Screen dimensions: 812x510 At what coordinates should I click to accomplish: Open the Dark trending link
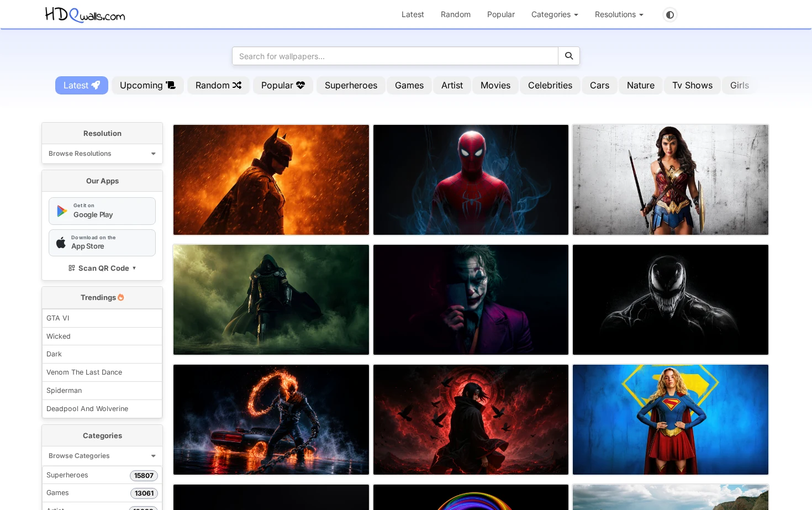click(102, 354)
